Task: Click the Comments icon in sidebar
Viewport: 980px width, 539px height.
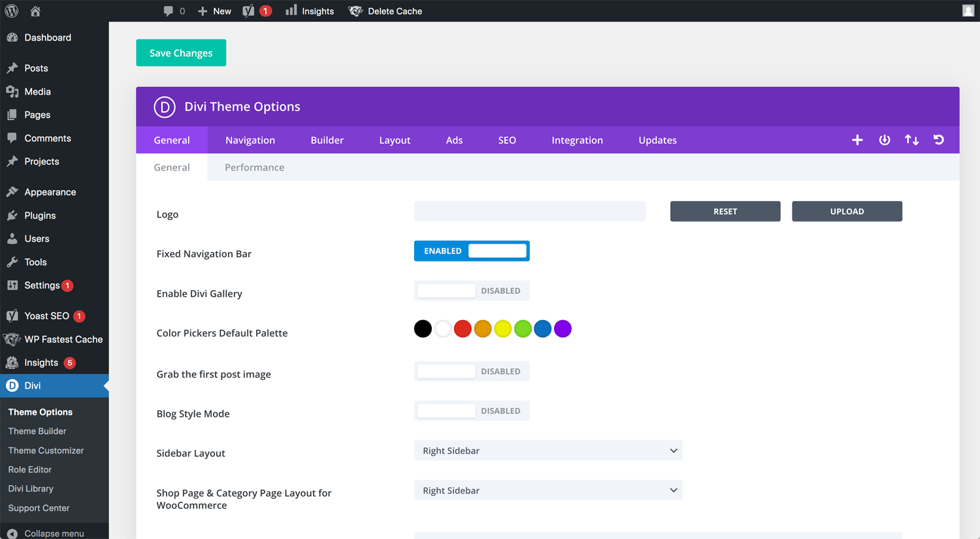Action: (12, 138)
